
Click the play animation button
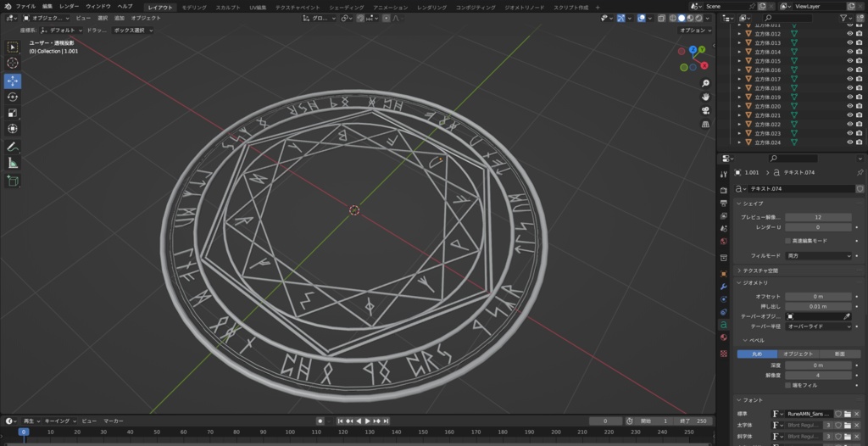pyautogui.click(x=368, y=421)
